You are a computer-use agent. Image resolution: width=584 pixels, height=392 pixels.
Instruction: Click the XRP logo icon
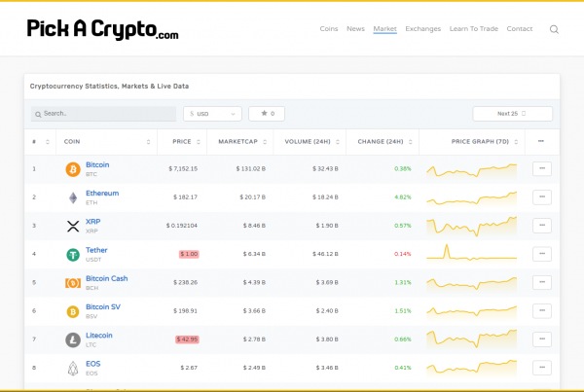click(73, 226)
